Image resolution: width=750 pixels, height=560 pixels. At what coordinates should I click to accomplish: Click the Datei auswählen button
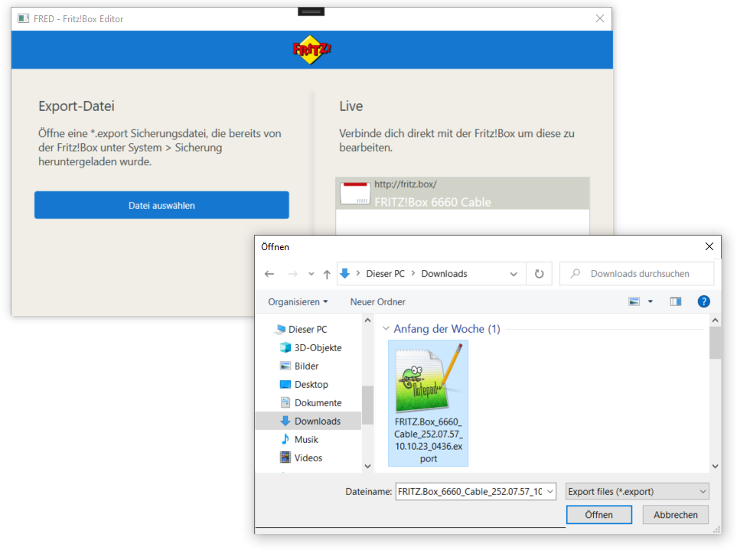(161, 205)
